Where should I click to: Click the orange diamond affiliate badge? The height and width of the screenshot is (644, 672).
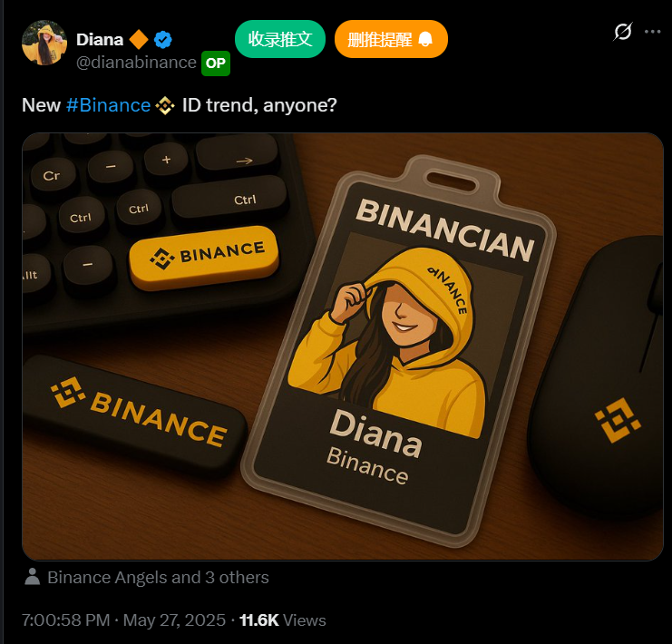click(139, 39)
